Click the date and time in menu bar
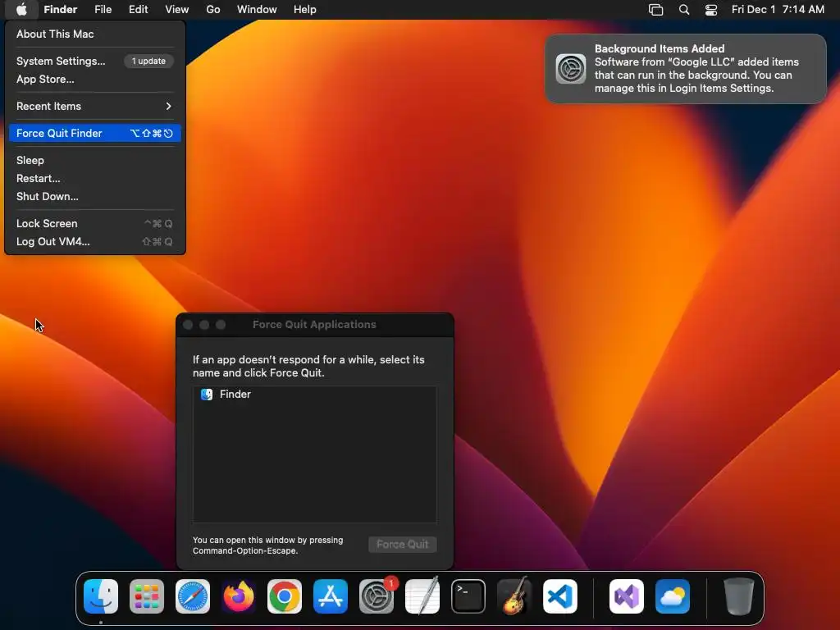Screen dimensions: 840x630 (778, 10)
